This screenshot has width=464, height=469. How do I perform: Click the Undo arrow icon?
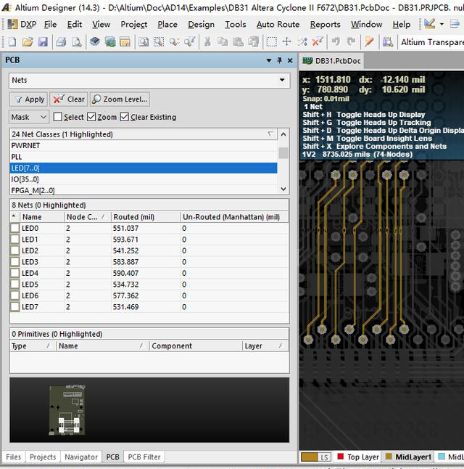pyautogui.click(x=336, y=42)
